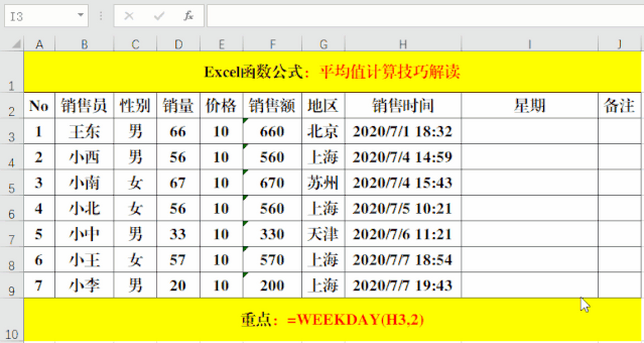Click the 销售员 header cell
644x343 pixels.
click(x=84, y=106)
